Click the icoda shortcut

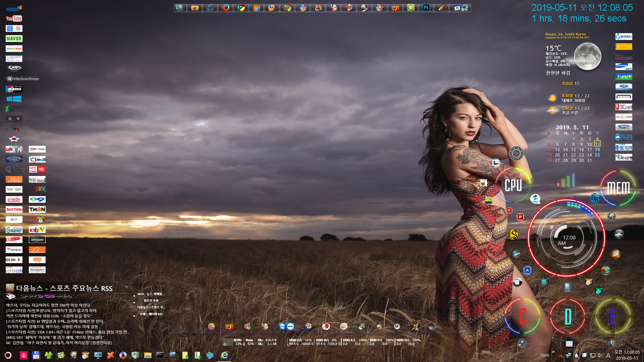[x=14, y=199]
